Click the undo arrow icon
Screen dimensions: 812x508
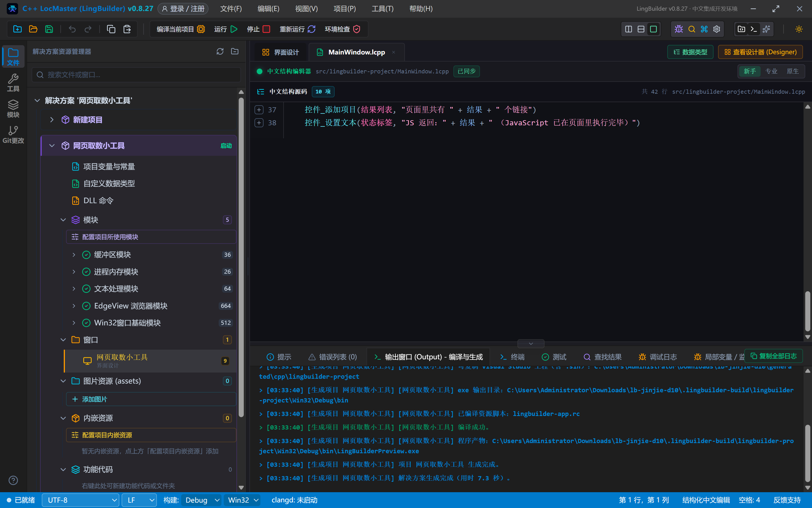(x=72, y=29)
